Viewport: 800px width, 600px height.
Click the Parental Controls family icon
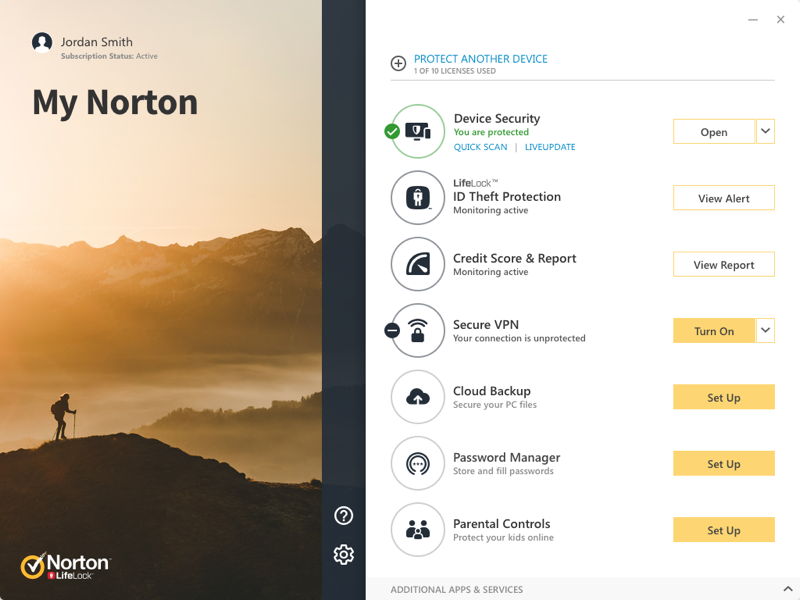[x=418, y=530]
